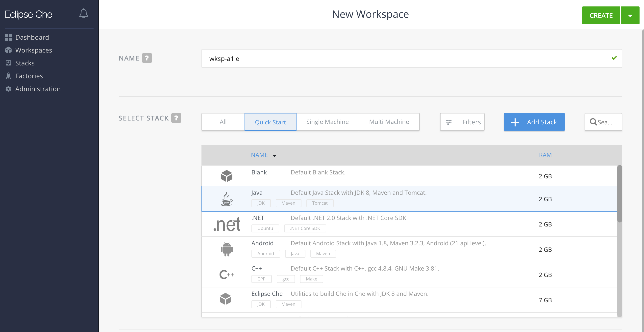Show All stacks tab

223,122
